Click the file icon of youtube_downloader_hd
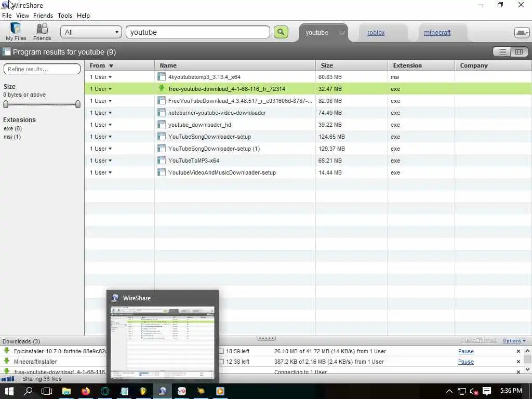Screen dimensions: 532x399 tap(162, 125)
